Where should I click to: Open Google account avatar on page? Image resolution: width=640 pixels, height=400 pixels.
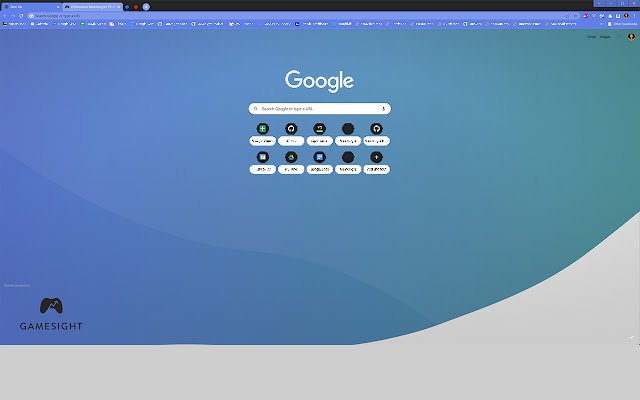click(x=631, y=37)
